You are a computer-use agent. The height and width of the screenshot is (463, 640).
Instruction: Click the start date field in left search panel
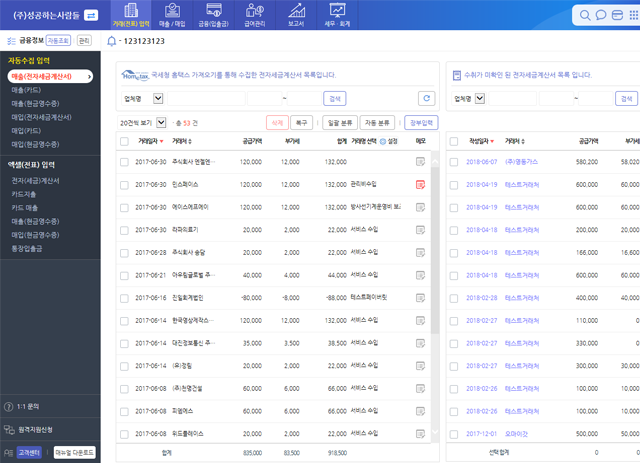pyautogui.click(x=264, y=98)
